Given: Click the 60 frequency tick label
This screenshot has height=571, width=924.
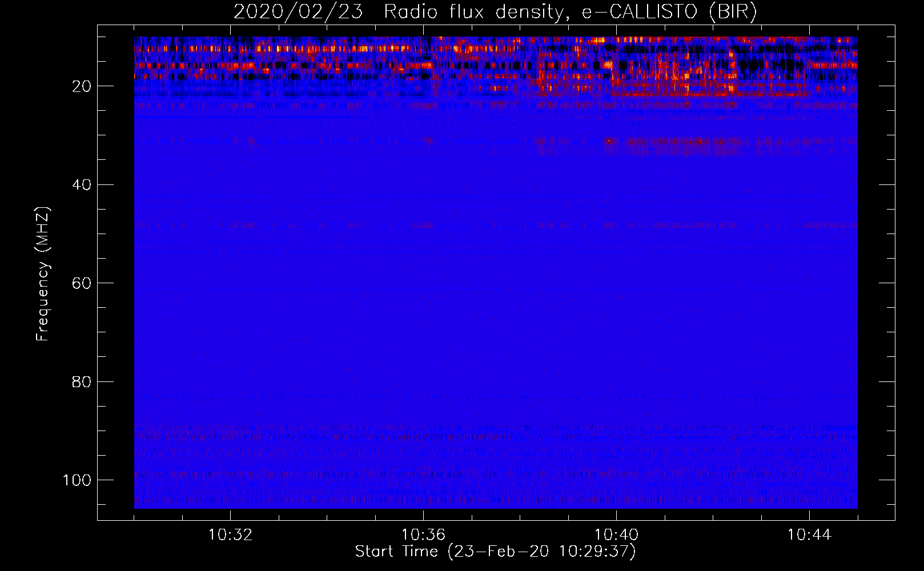Looking at the screenshot, I should [82, 283].
